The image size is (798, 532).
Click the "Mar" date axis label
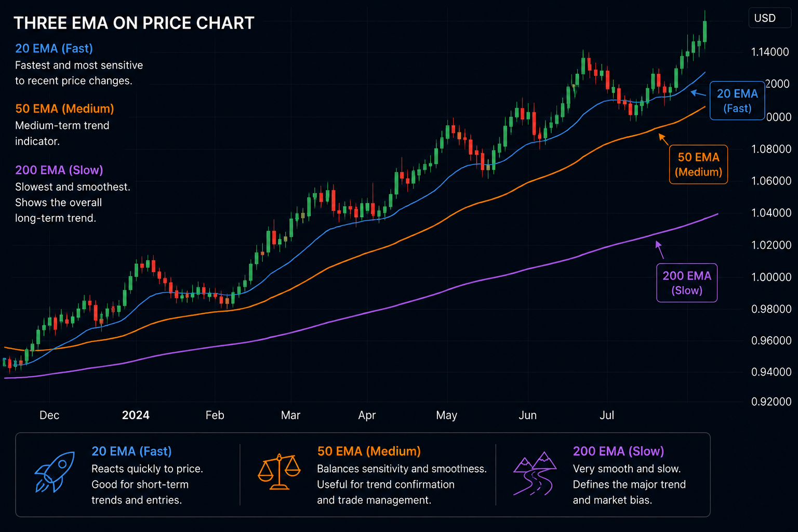click(x=291, y=415)
